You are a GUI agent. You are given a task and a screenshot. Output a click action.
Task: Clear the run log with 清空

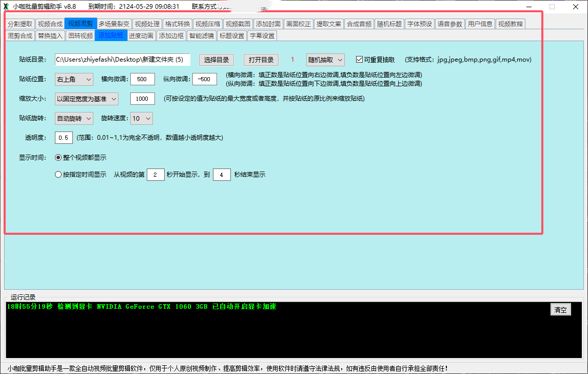[x=560, y=310]
